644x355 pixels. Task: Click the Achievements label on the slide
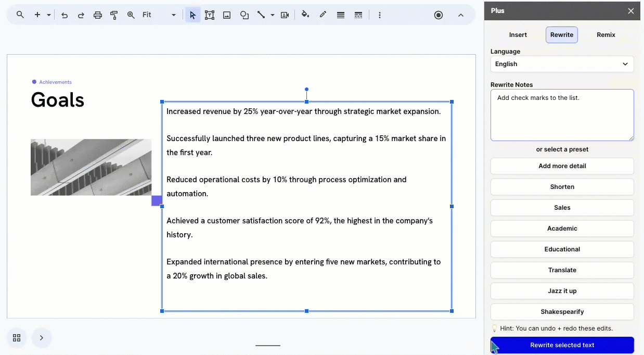pyautogui.click(x=55, y=82)
